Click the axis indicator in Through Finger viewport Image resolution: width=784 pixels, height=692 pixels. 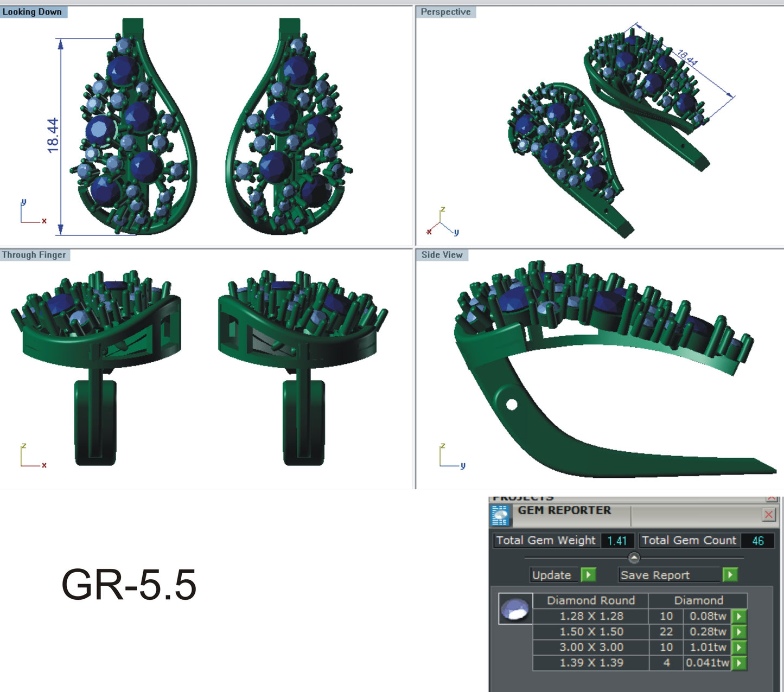click(33, 456)
